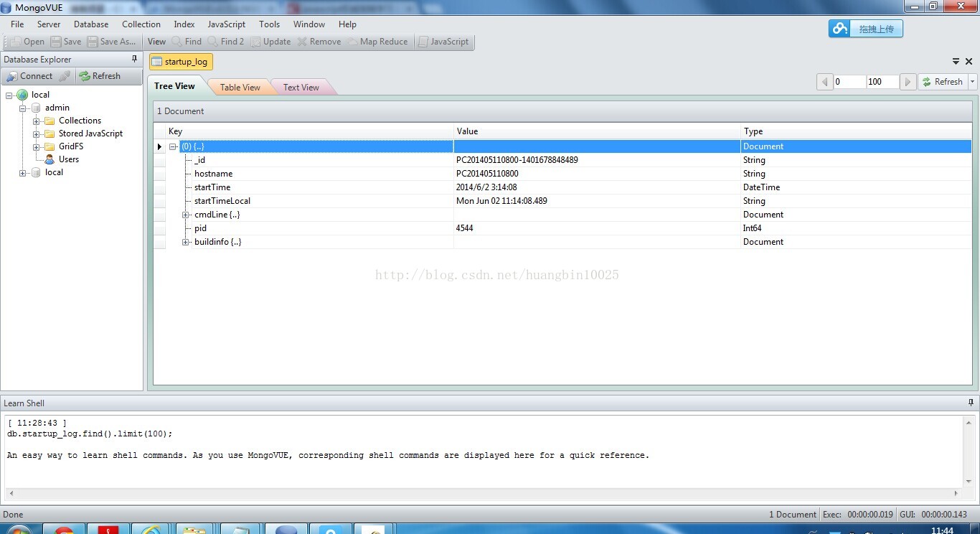Click the skip value field showing 0
This screenshot has height=534, width=980.
(849, 82)
